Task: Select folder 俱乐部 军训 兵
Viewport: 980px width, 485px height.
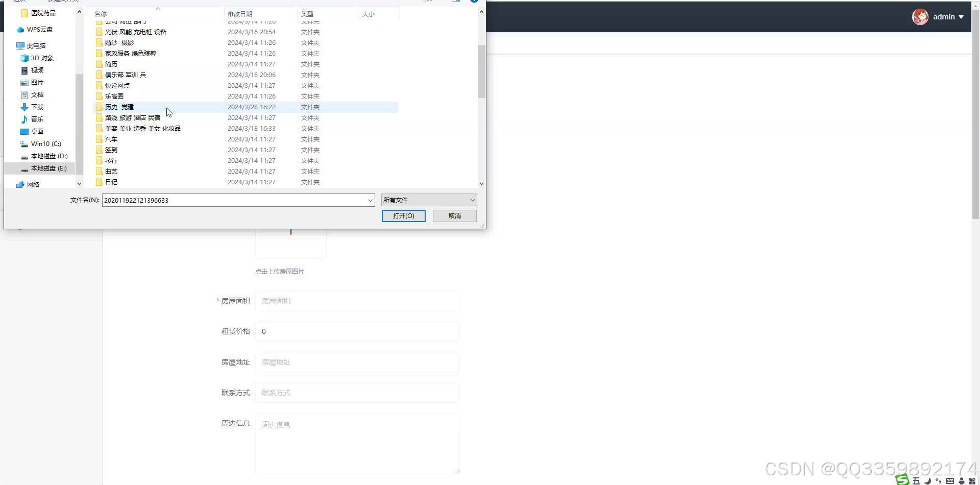Action: pyautogui.click(x=125, y=75)
